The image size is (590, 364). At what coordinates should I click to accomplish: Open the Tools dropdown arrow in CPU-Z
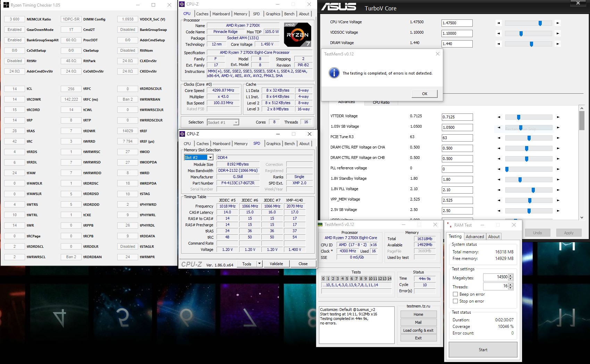point(259,264)
